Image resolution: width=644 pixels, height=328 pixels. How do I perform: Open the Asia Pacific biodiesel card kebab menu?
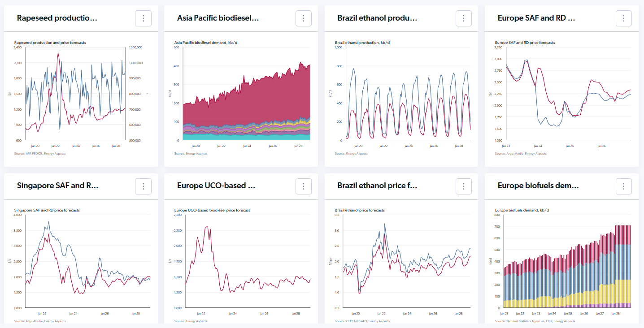pyautogui.click(x=304, y=18)
